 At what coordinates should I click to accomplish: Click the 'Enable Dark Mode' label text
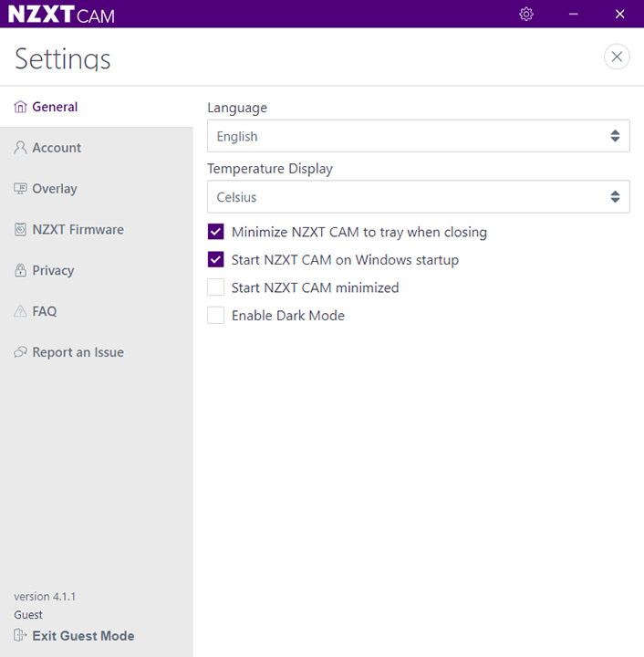288,315
